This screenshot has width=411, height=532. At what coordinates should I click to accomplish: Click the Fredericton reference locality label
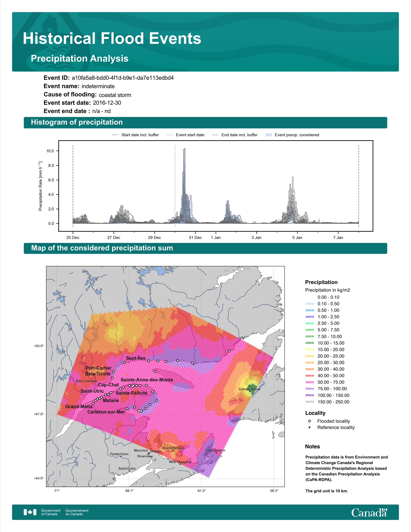coord(119,454)
